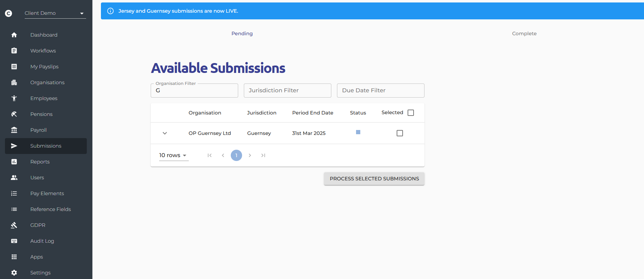Click the company logo at top left
The height and width of the screenshot is (279, 644).
point(8,13)
